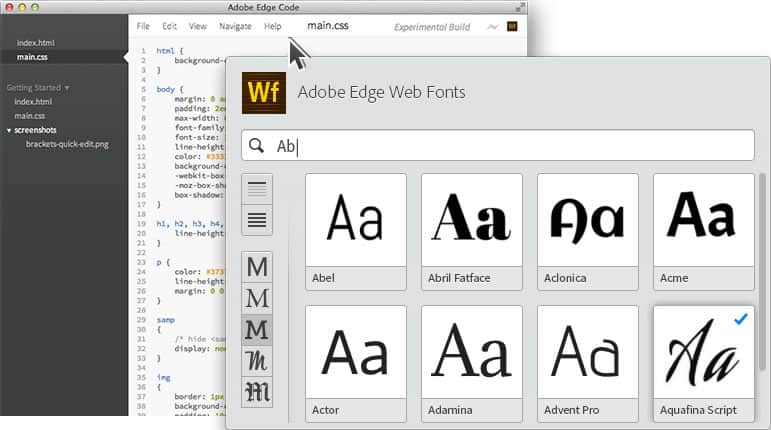Open the Navigate menu
771x430 pixels.
coord(235,26)
